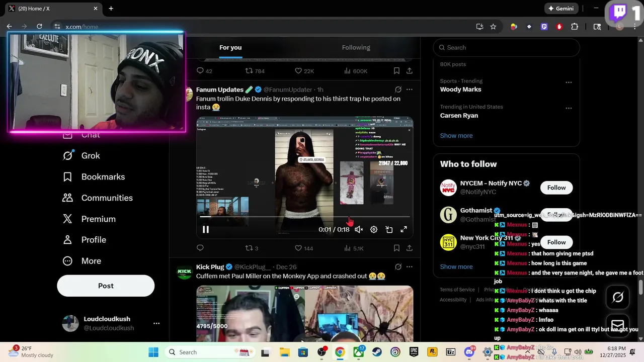This screenshot has height=362, width=644.
Task: Select the For you tab
Action: 230,47
